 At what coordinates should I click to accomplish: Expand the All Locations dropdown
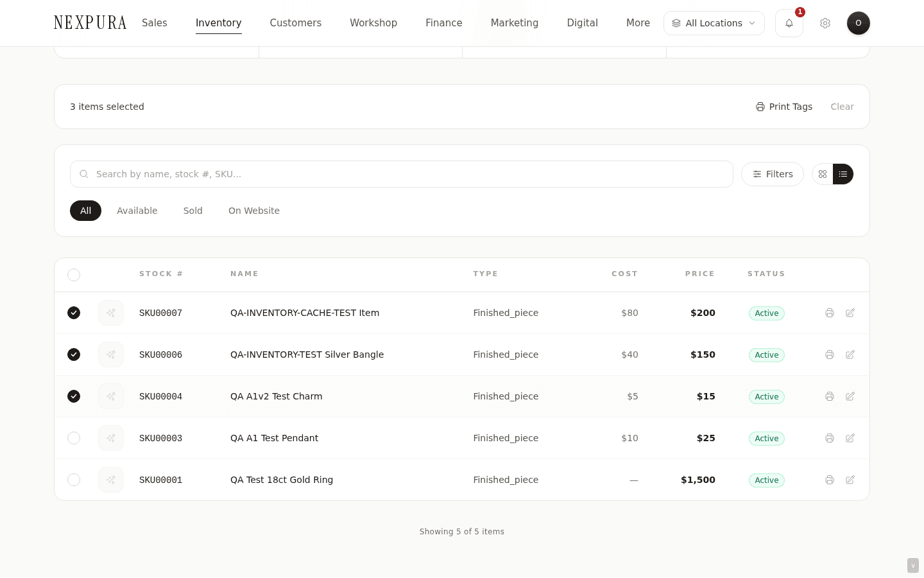tap(714, 23)
